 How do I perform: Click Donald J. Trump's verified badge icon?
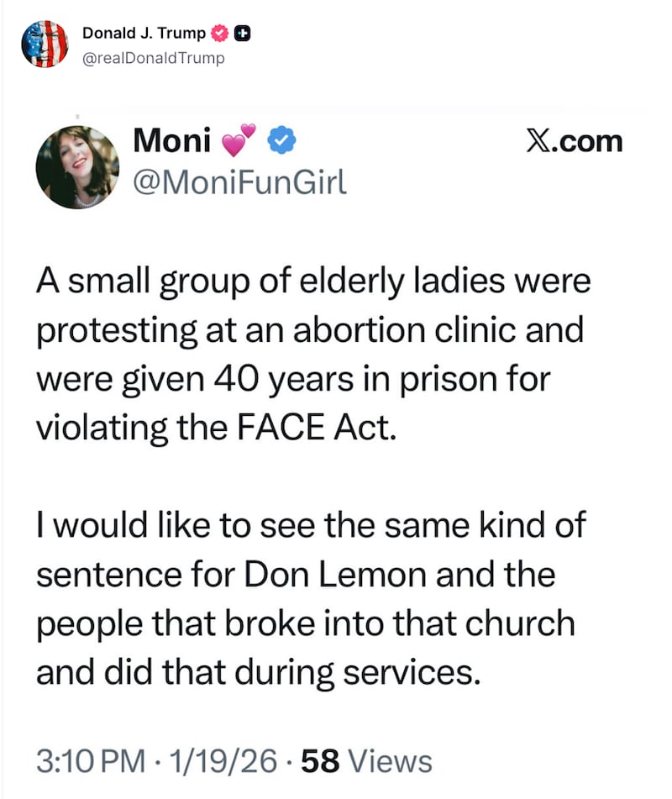[x=219, y=32]
